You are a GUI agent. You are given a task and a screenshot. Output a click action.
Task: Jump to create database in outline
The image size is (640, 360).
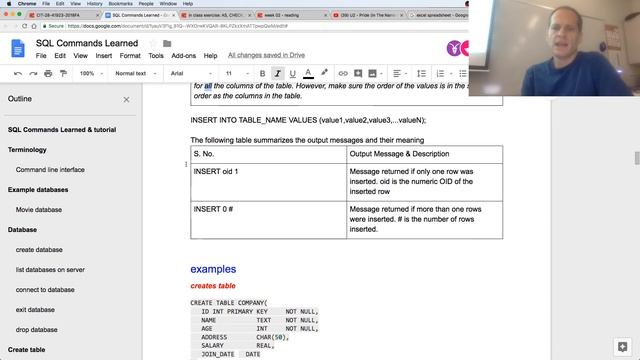[39, 250]
